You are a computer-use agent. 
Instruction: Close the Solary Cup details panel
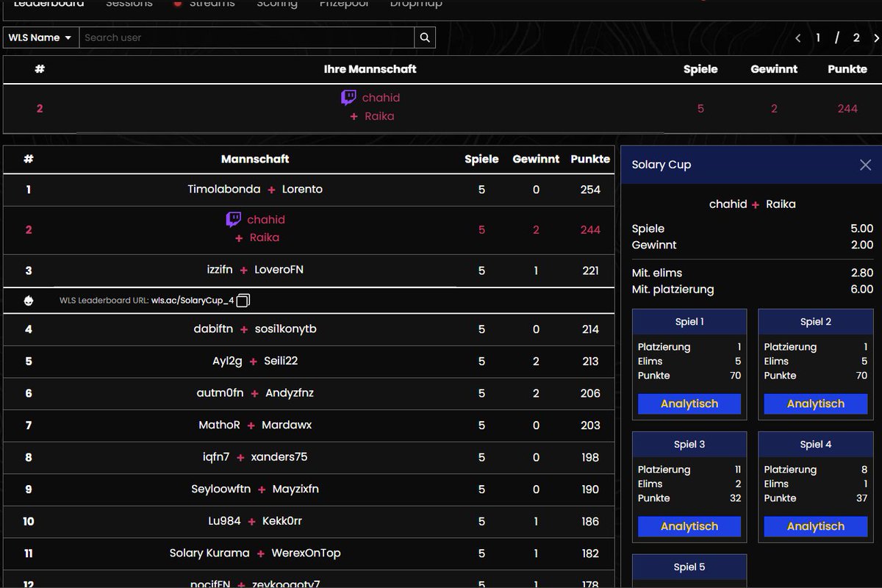click(x=865, y=165)
